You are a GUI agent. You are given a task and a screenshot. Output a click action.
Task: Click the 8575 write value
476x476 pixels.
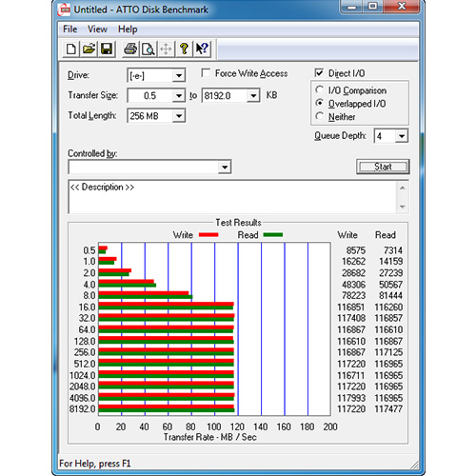click(356, 250)
